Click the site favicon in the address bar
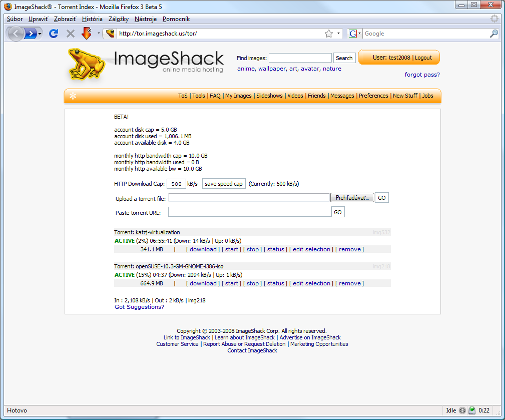This screenshot has width=505, height=420. coord(110,33)
